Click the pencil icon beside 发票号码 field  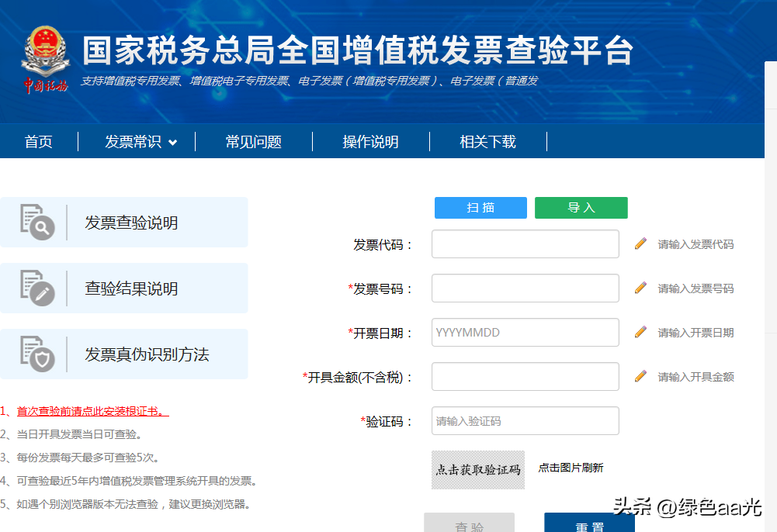[640, 288]
